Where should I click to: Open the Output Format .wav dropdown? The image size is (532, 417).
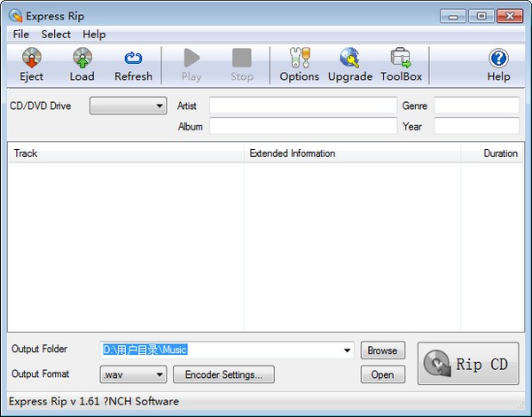coord(133,374)
